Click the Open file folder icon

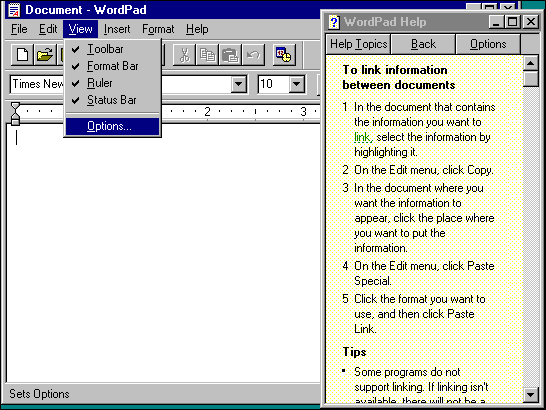pos(45,55)
